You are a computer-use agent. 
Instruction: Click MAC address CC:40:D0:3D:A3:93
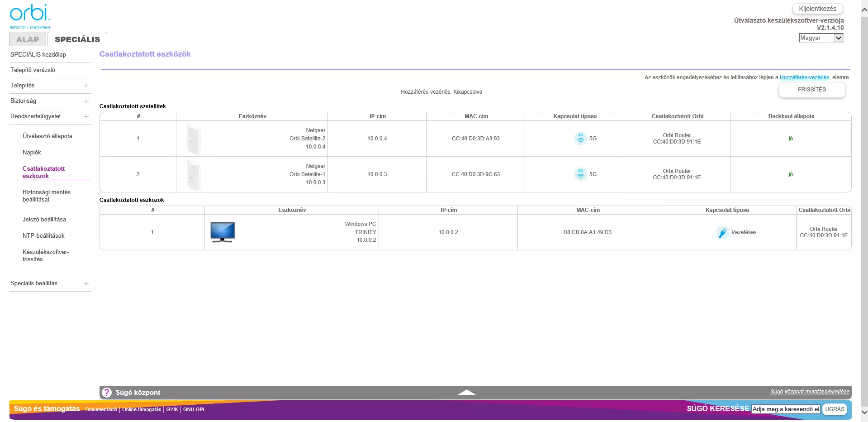coord(475,139)
